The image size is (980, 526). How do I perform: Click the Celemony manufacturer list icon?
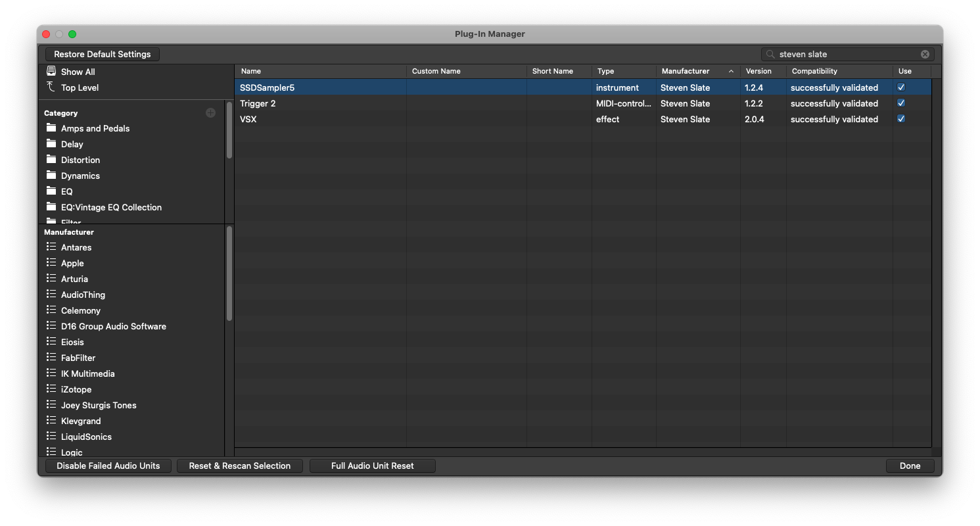click(x=51, y=310)
